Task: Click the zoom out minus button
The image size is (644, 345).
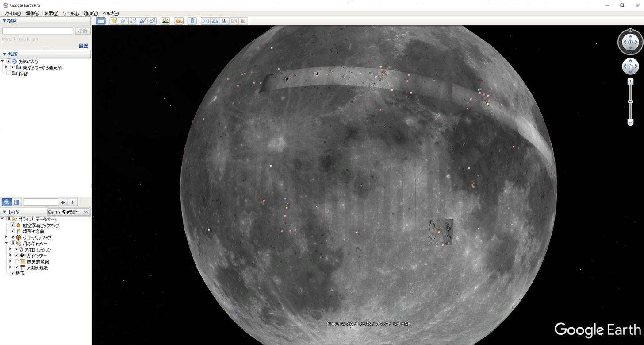Action: click(631, 122)
